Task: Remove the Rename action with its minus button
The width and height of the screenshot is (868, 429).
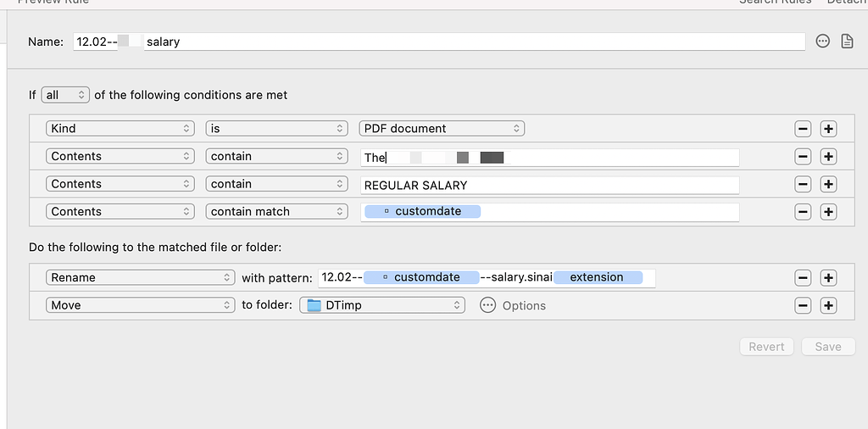Action: [803, 278]
